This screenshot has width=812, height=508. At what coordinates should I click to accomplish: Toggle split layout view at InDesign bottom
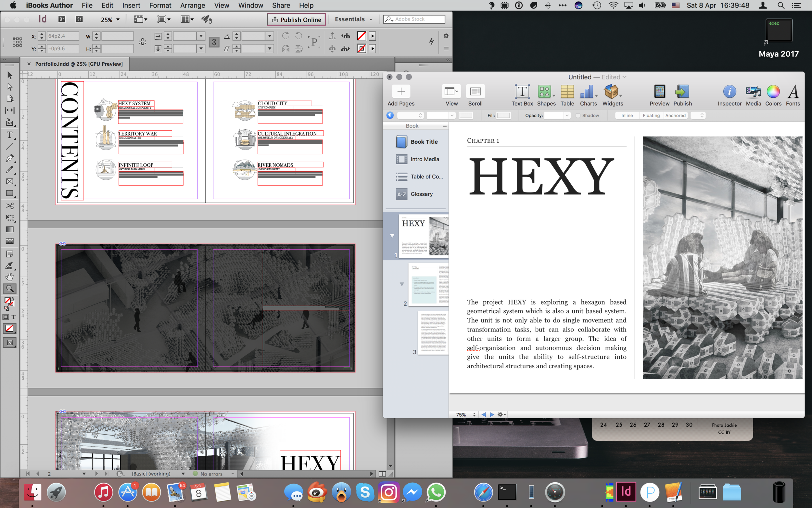point(382,474)
